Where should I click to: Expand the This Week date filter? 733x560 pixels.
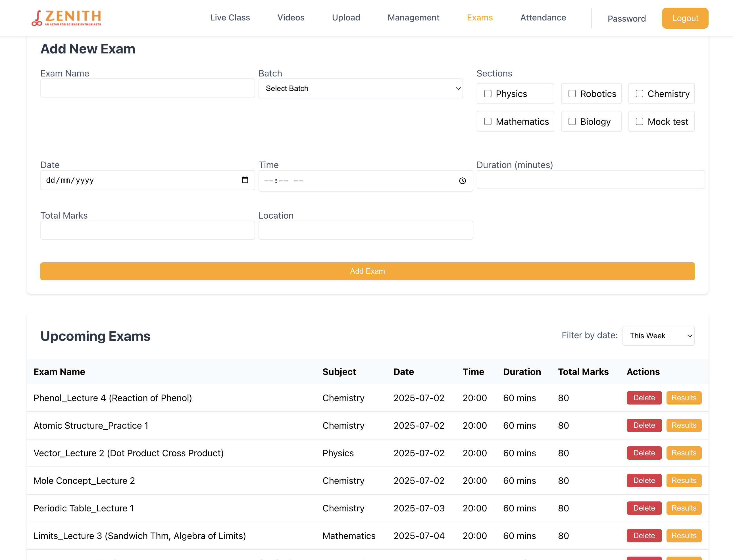click(x=658, y=336)
